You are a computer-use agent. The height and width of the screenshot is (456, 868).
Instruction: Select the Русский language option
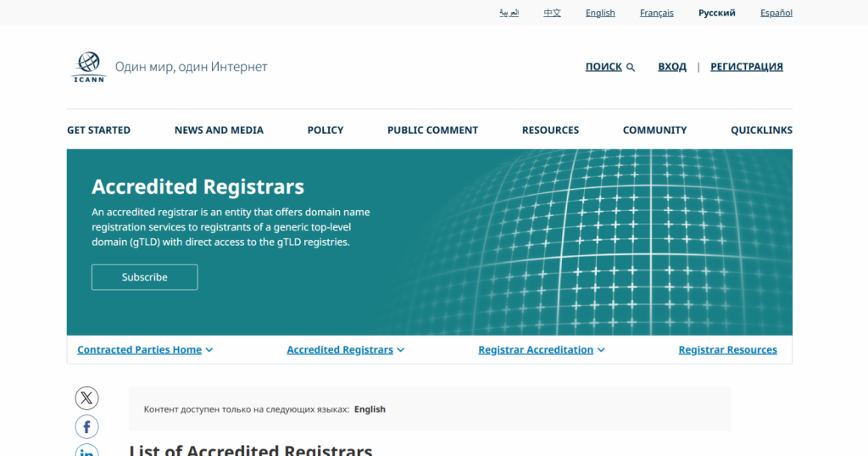[x=717, y=13]
